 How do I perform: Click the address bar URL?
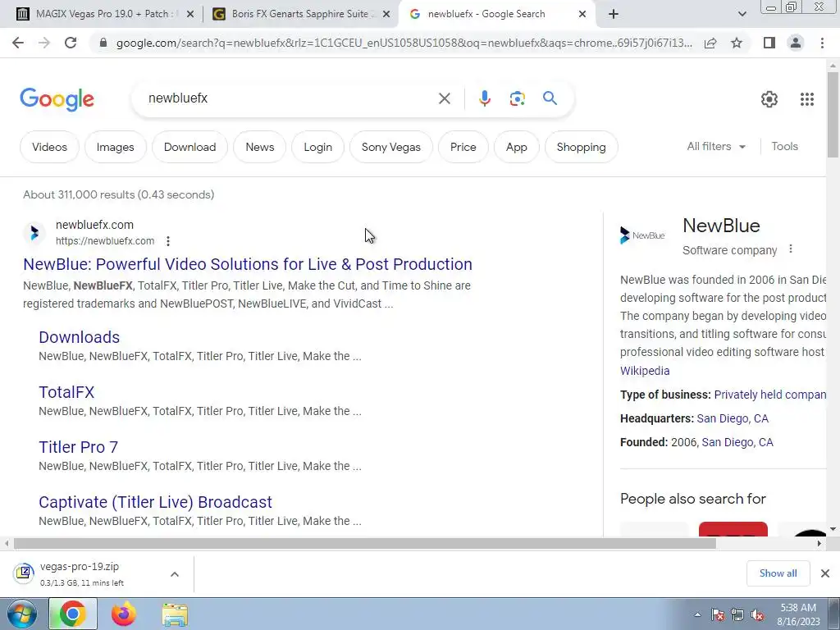point(404,43)
